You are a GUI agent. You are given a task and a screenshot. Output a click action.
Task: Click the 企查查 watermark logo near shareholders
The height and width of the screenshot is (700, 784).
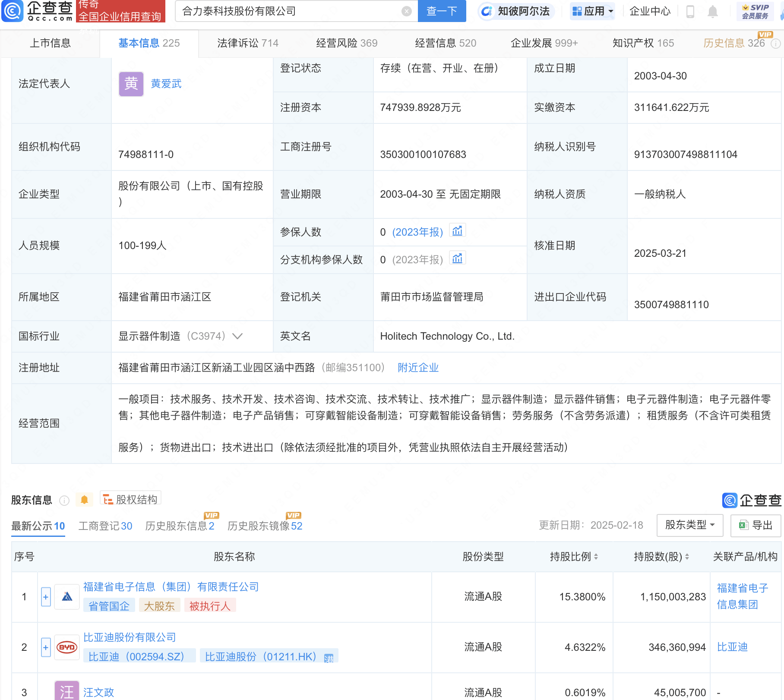(x=752, y=500)
